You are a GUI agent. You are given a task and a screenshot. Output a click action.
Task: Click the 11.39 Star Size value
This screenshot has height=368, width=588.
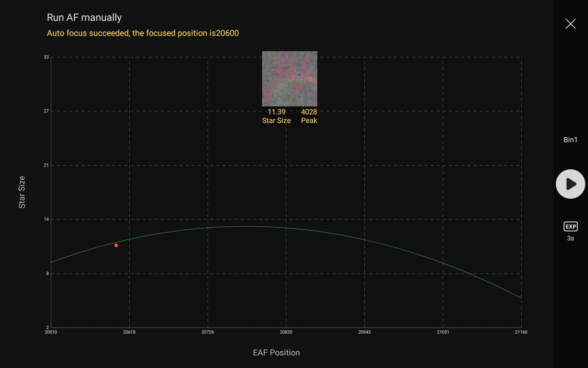[276, 112]
